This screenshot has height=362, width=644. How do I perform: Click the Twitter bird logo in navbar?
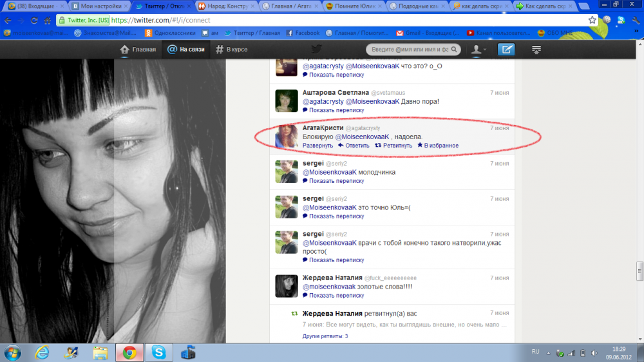point(316,50)
